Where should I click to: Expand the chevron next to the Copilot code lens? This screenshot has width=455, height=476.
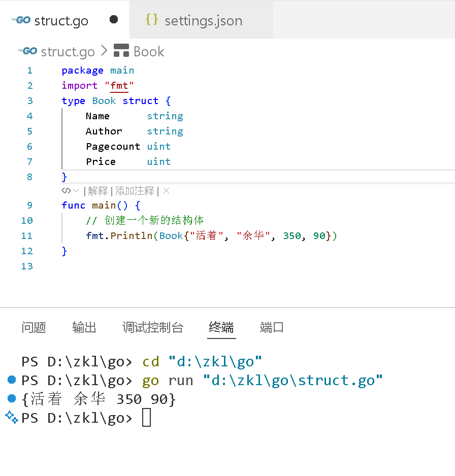tap(75, 190)
